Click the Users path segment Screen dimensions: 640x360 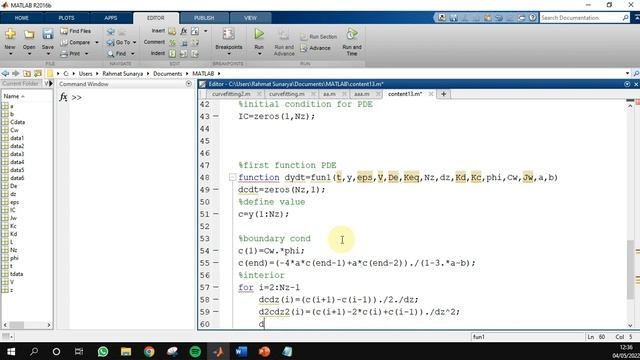(x=85, y=73)
